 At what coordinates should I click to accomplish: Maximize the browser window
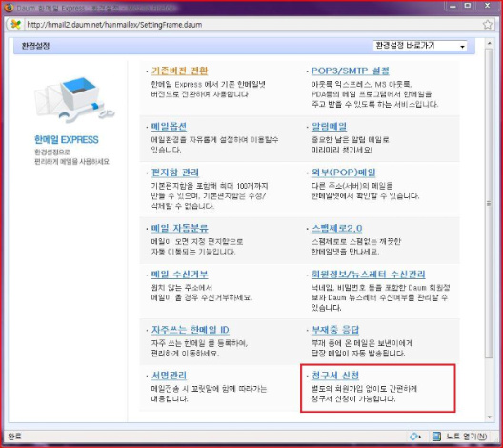click(x=468, y=6)
